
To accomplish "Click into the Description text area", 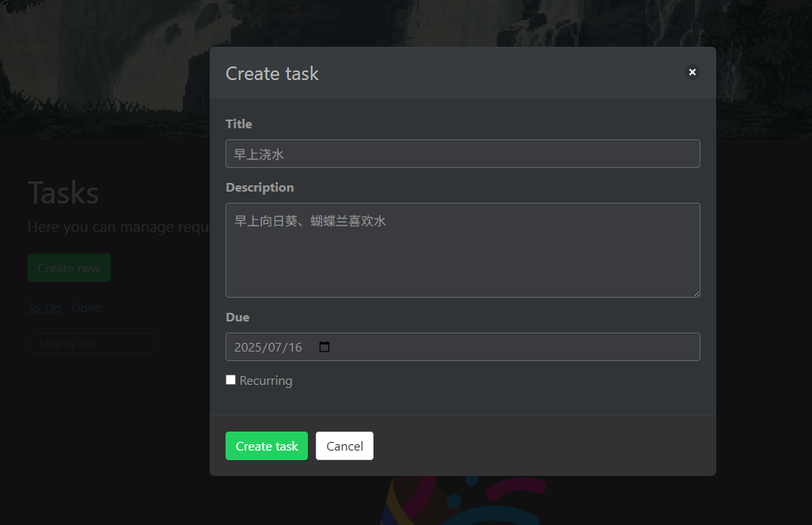I will pos(463,250).
